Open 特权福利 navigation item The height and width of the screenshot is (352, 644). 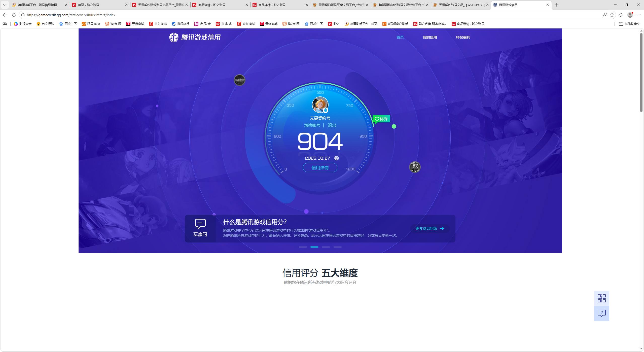pyautogui.click(x=463, y=37)
